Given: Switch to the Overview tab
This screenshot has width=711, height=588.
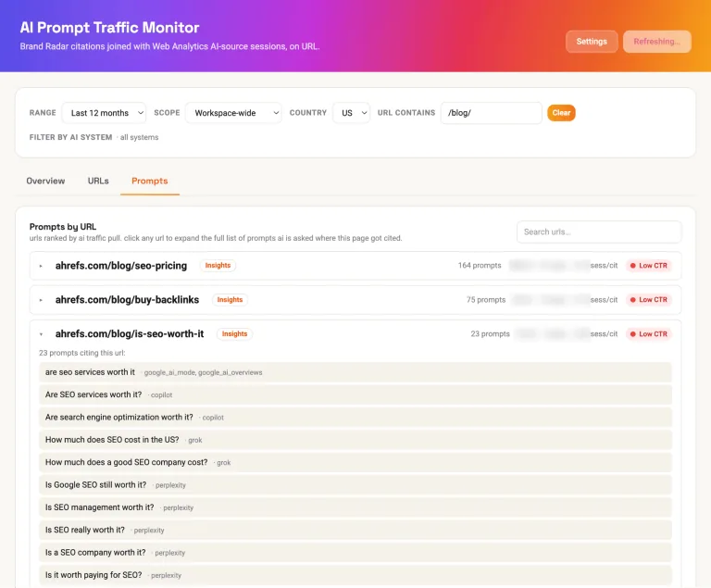Looking at the screenshot, I should (45, 181).
